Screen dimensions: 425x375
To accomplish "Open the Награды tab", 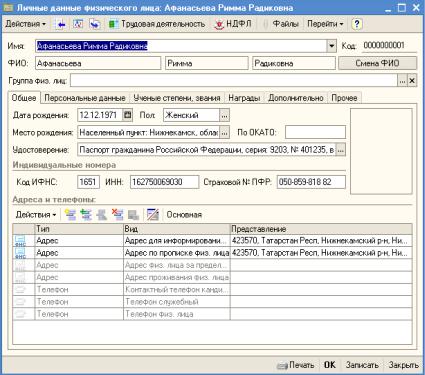I will coord(244,98).
